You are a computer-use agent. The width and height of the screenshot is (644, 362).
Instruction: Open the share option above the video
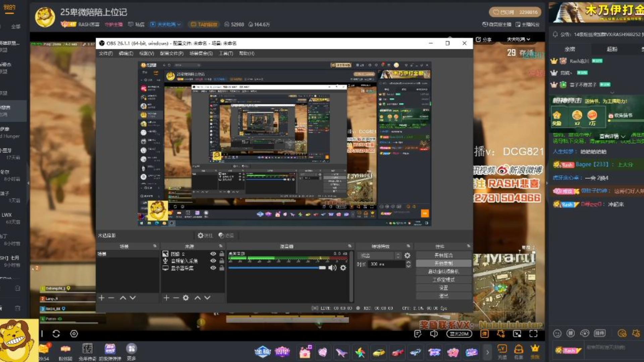483,40
